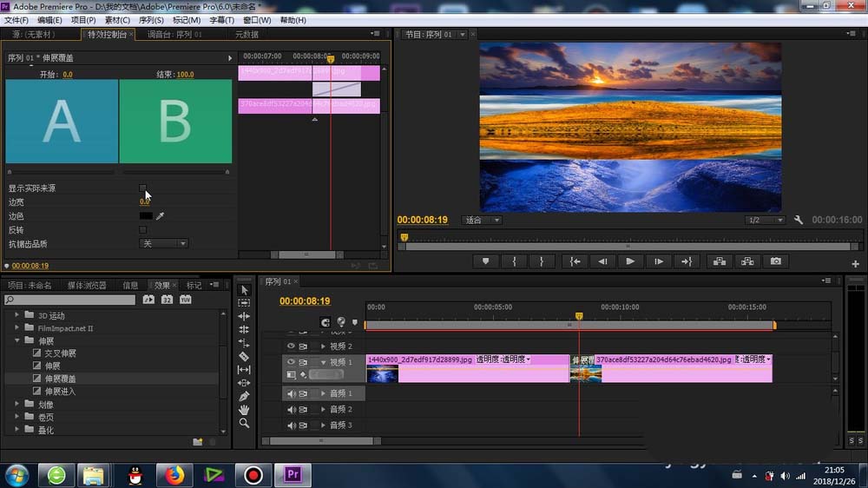The image size is (868, 488).
Task: Click the black 边色 color swatch
Action: coord(146,216)
